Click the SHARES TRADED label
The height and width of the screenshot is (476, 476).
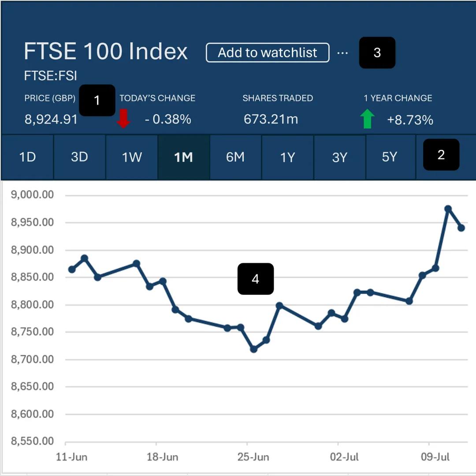click(278, 98)
